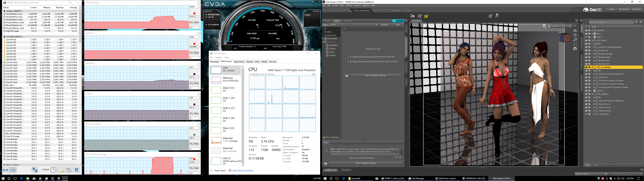Show hidden VMXmas Hat via eye icon
Screen dimensions: 644x181
tap(586, 114)
